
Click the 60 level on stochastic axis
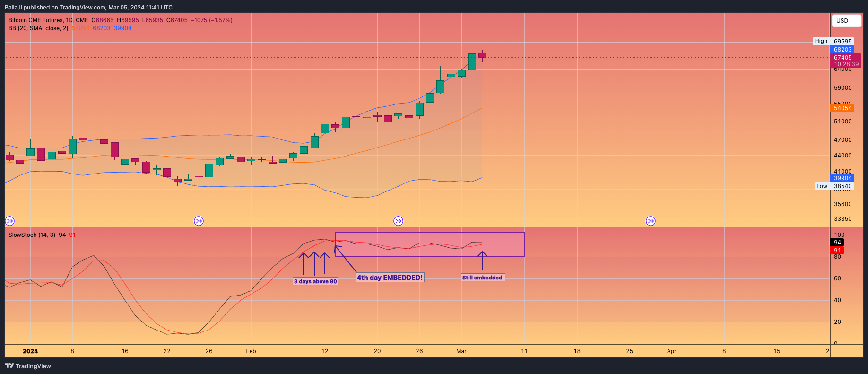pos(837,278)
